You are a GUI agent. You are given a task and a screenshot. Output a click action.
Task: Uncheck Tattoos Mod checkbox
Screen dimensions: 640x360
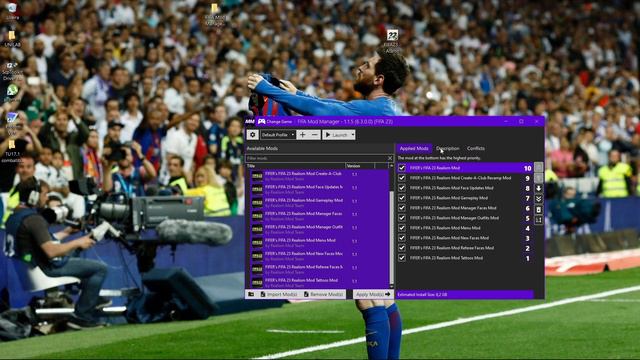[402, 258]
